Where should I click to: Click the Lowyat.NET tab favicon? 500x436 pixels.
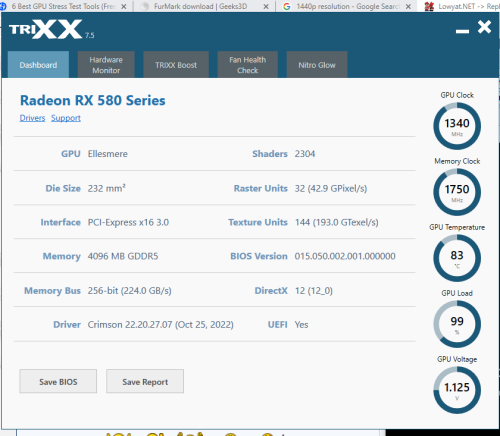pyautogui.click(x=429, y=6)
